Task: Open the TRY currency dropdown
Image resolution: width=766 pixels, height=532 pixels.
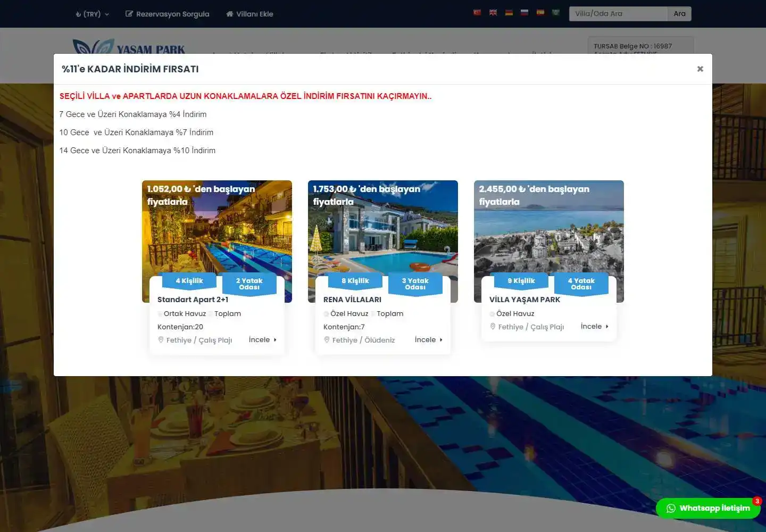Action: pyautogui.click(x=92, y=14)
